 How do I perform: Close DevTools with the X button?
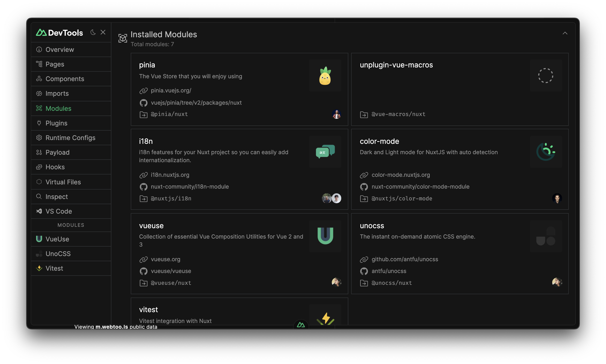coord(103,32)
